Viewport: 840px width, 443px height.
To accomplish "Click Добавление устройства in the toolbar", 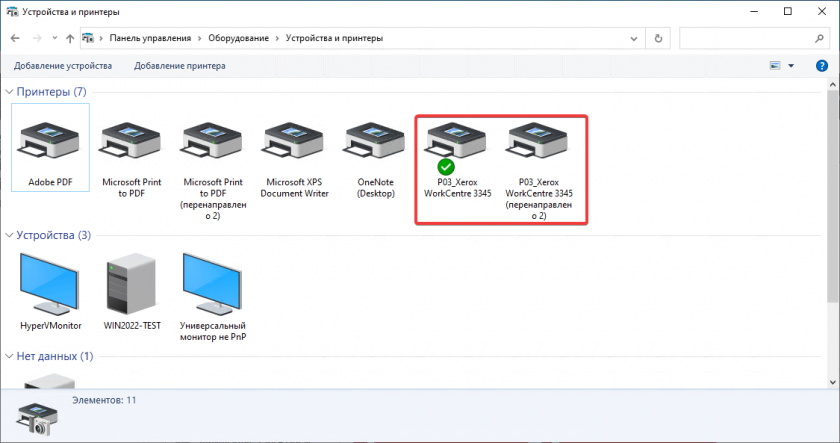I will pos(63,66).
